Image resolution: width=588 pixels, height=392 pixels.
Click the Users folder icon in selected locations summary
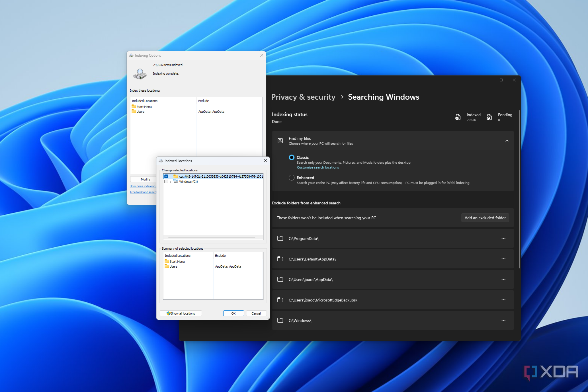tap(167, 266)
